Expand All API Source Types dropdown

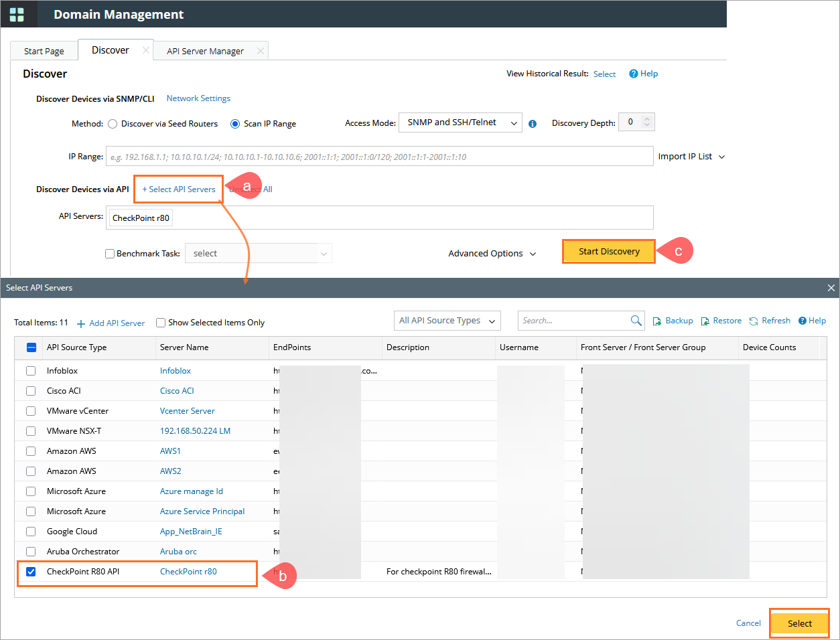pyautogui.click(x=447, y=321)
